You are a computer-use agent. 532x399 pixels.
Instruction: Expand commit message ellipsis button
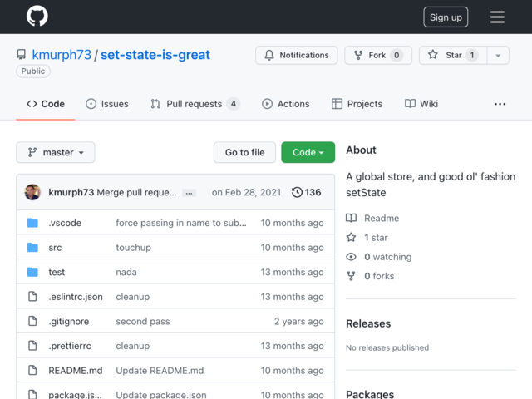(x=189, y=193)
